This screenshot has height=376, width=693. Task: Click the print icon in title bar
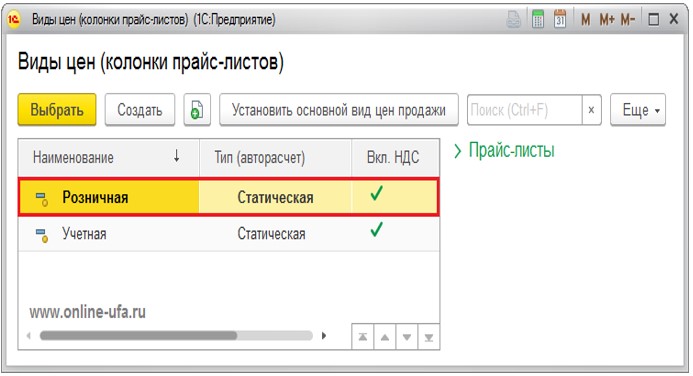point(513,19)
